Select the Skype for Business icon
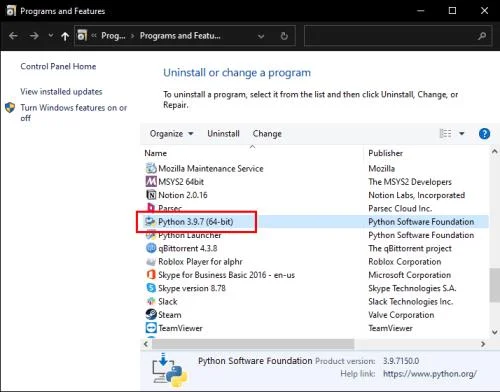Screen dimensions: 500x392 click(x=151, y=275)
